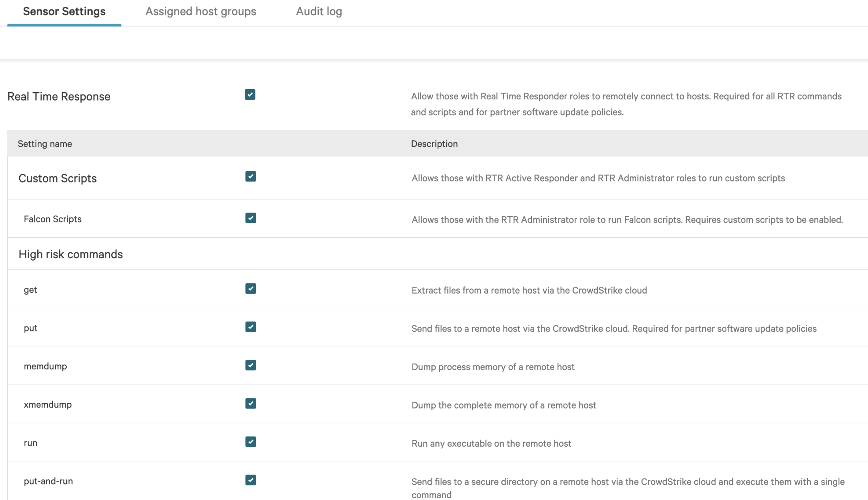Screen dimensions: 868x500
Task: Disable the memdump command checkbox
Action: coord(251,365)
